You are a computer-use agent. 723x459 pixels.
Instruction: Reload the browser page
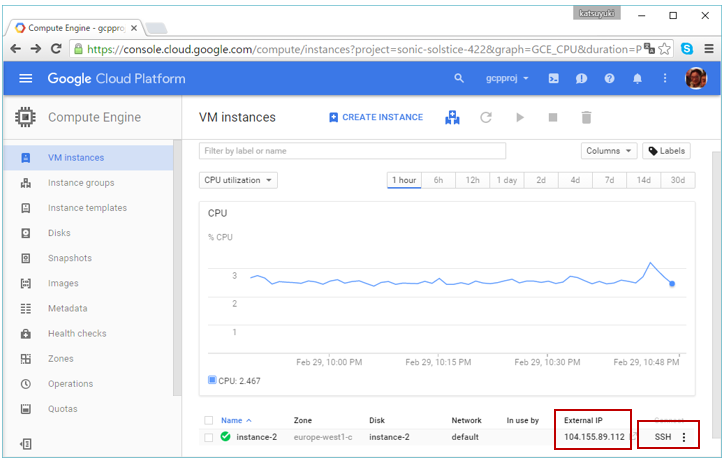(56, 48)
